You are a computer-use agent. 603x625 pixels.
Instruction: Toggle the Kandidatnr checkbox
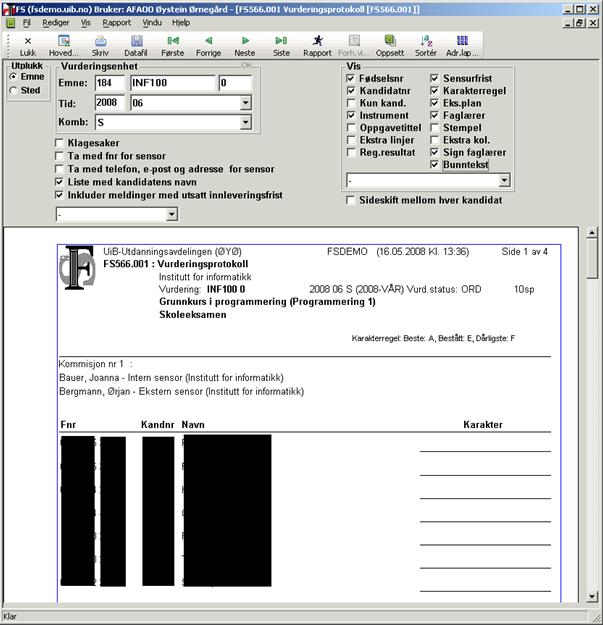click(351, 91)
